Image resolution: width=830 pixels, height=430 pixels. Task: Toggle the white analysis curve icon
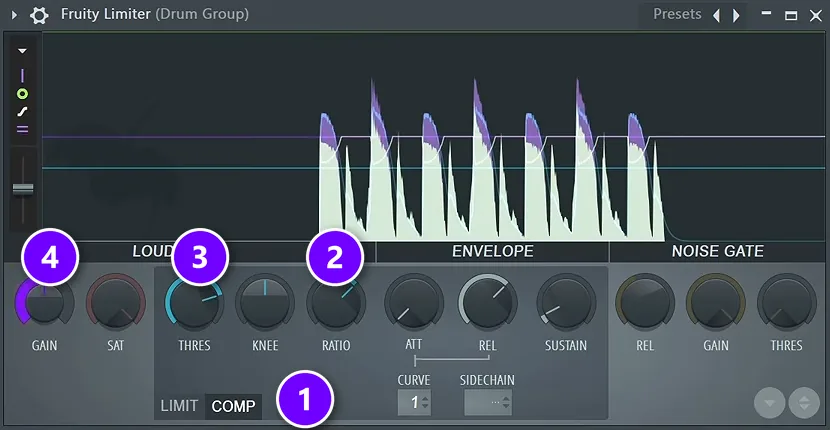pos(22,112)
